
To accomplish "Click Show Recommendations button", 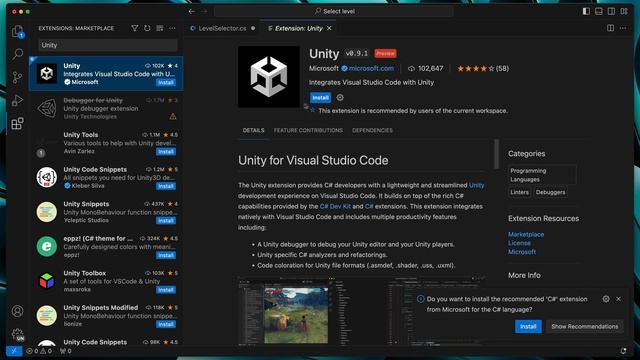I will (584, 327).
